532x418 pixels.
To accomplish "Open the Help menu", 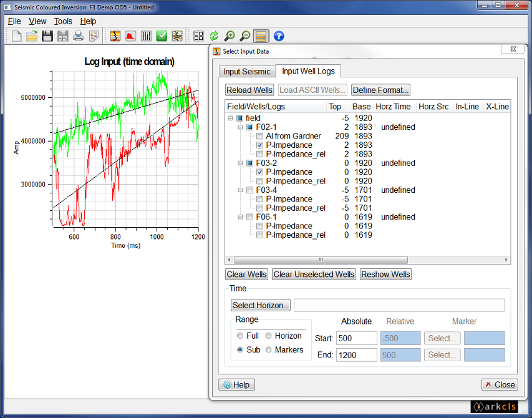I will [88, 21].
